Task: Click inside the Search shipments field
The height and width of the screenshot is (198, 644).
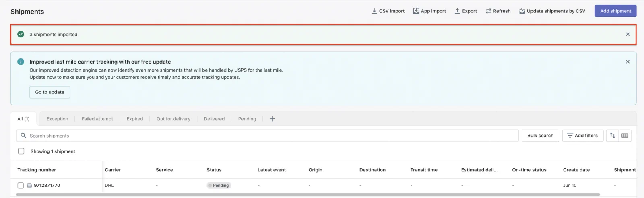Action: (267, 136)
